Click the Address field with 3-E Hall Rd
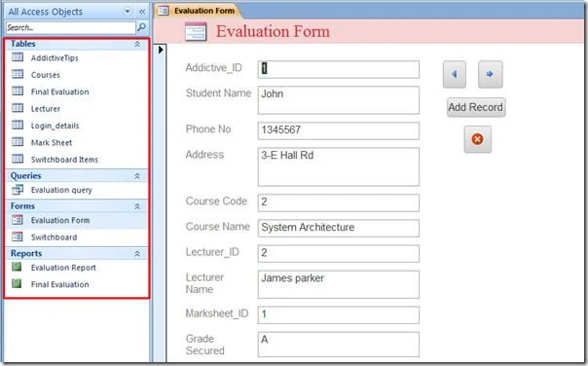588x366 pixels. click(338, 166)
